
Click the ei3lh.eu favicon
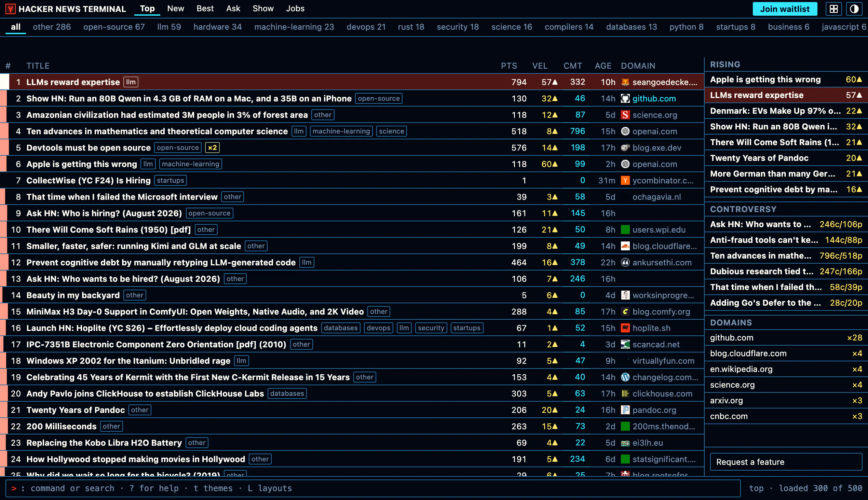coord(625,443)
